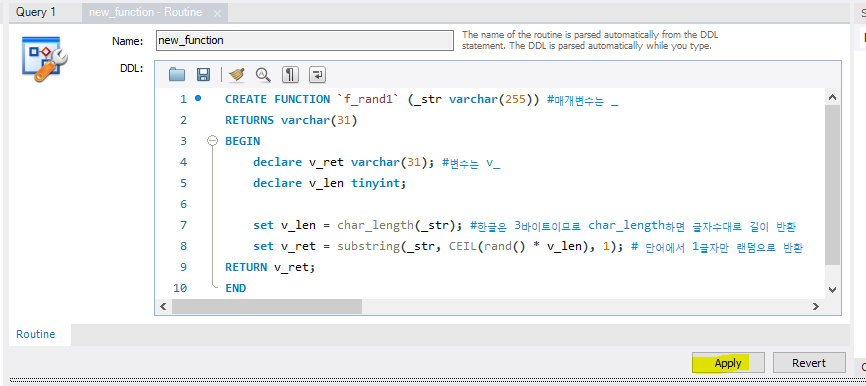Click the routine editor wrench icon

[44, 59]
